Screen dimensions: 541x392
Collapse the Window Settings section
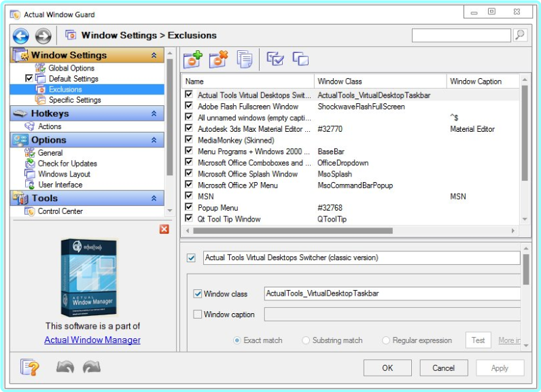click(154, 55)
